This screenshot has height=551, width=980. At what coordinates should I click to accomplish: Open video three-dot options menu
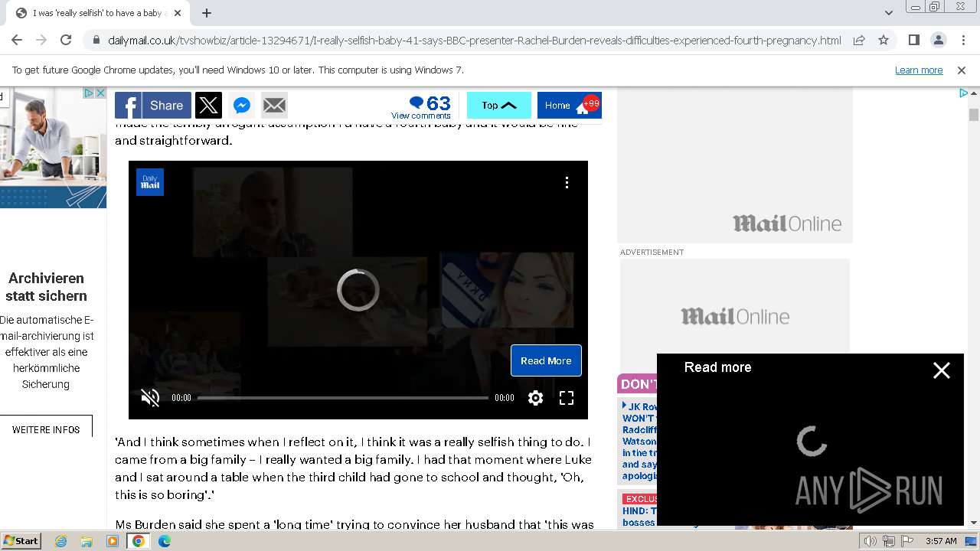(x=567, y=183)
